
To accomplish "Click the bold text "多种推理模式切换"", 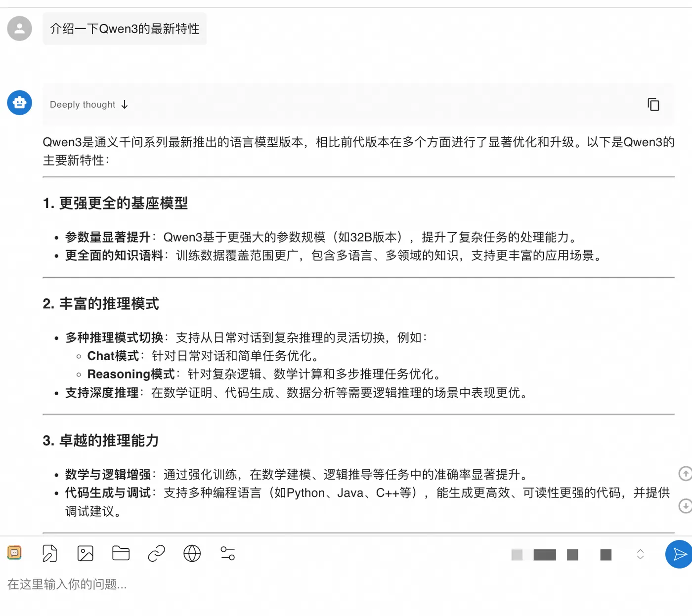I will tap(114, 337).
